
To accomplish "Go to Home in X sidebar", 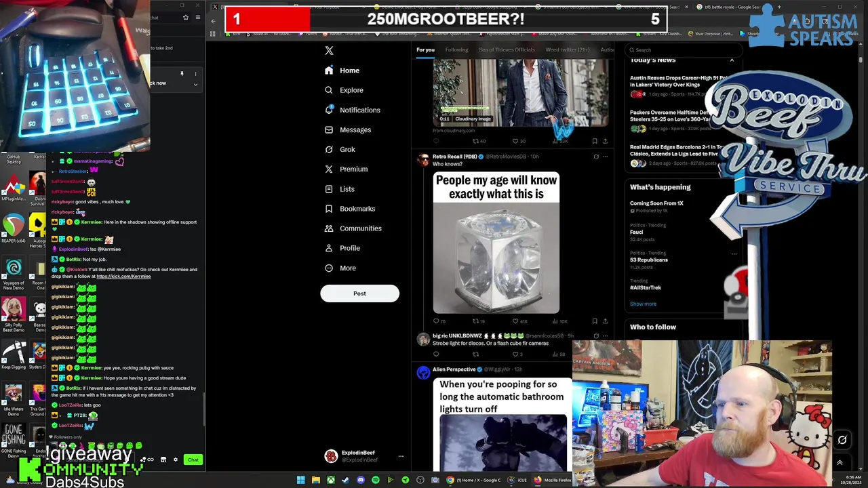I will click(341, 70).
